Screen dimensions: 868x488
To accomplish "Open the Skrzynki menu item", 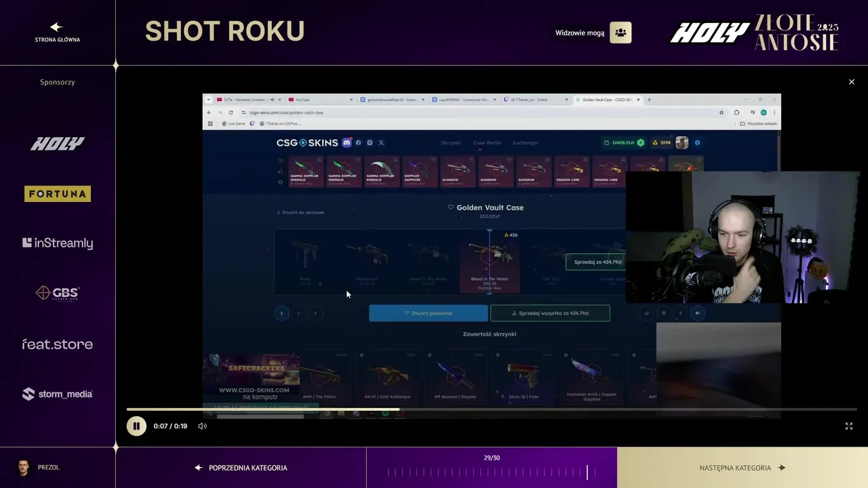I will click(451, 143).
